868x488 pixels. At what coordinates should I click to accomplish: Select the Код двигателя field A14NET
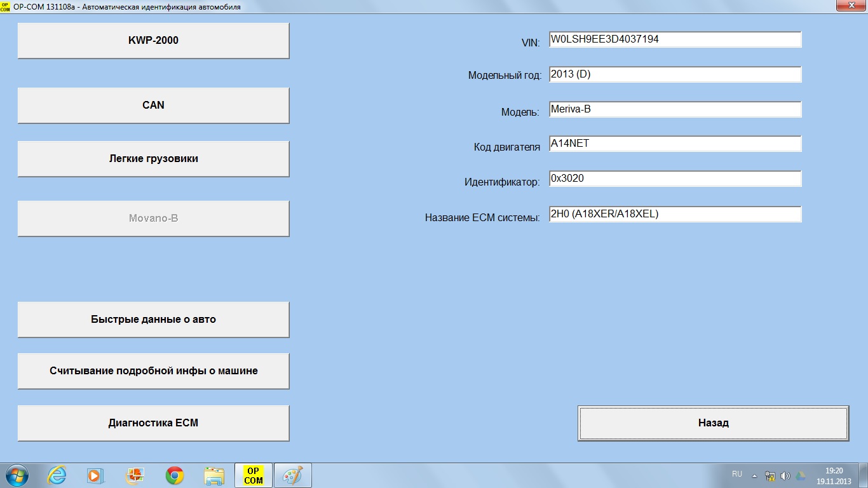[675, 144]
